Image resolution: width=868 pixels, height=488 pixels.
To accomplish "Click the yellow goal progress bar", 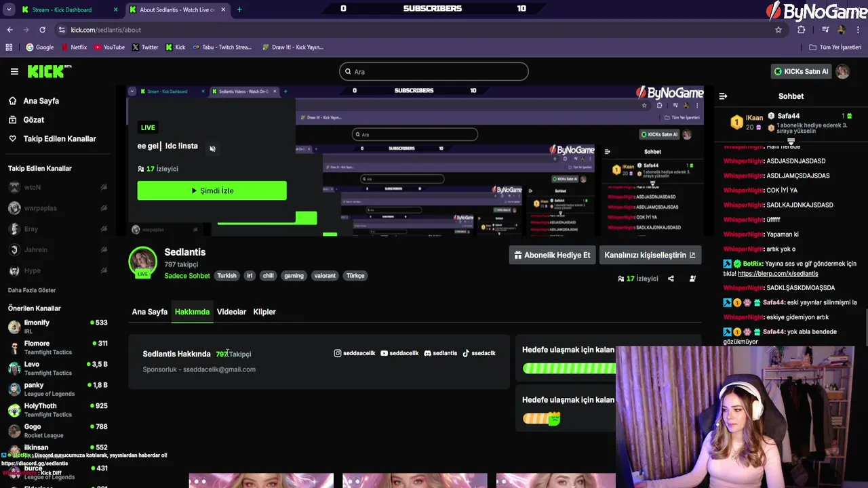I will 542,419.
